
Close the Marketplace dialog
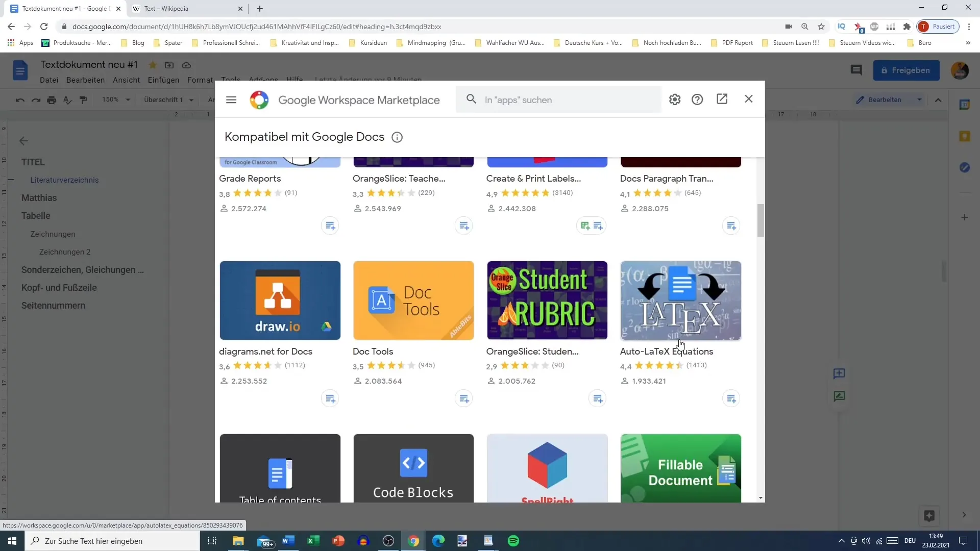749,99
